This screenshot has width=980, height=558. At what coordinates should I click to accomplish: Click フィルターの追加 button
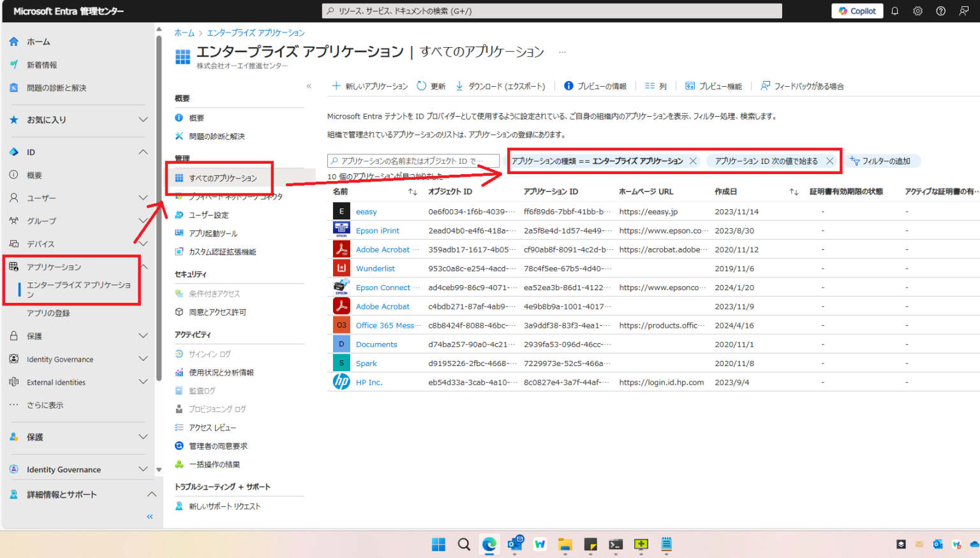880,161
